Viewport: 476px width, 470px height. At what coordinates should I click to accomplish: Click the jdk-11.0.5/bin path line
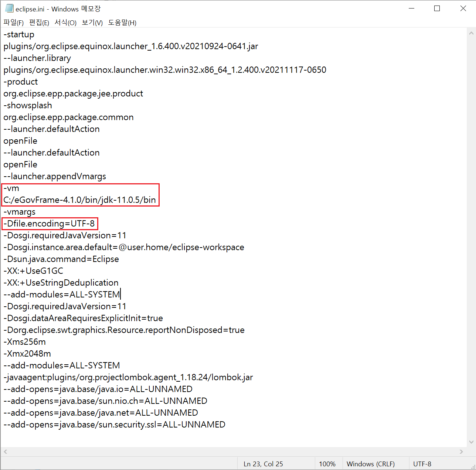click(79, 200)
